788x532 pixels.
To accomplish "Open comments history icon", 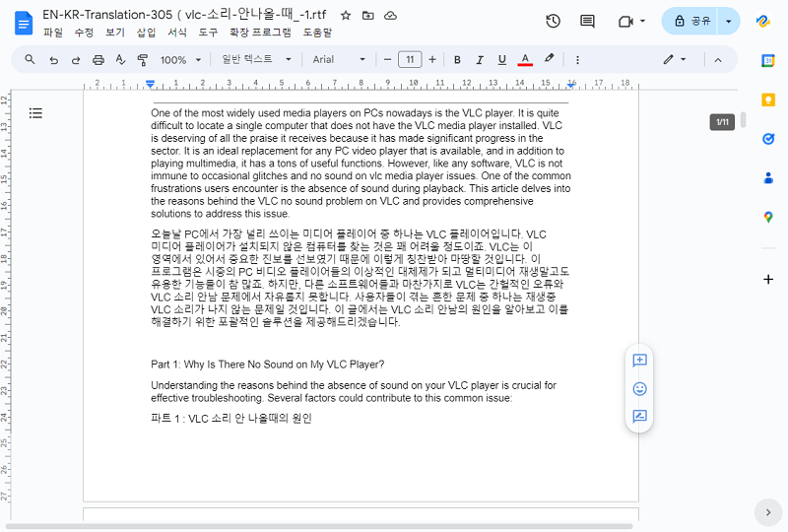I will (587, 21).
